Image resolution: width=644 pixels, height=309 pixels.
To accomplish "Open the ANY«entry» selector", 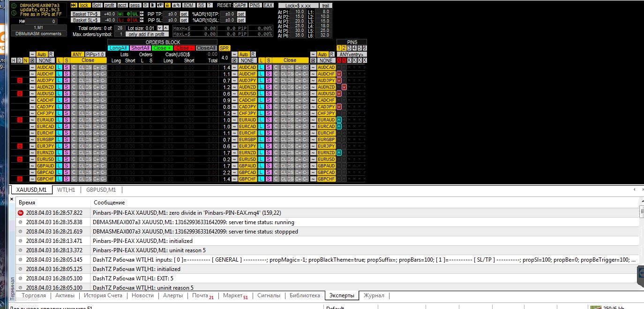I will pos(352,54).
